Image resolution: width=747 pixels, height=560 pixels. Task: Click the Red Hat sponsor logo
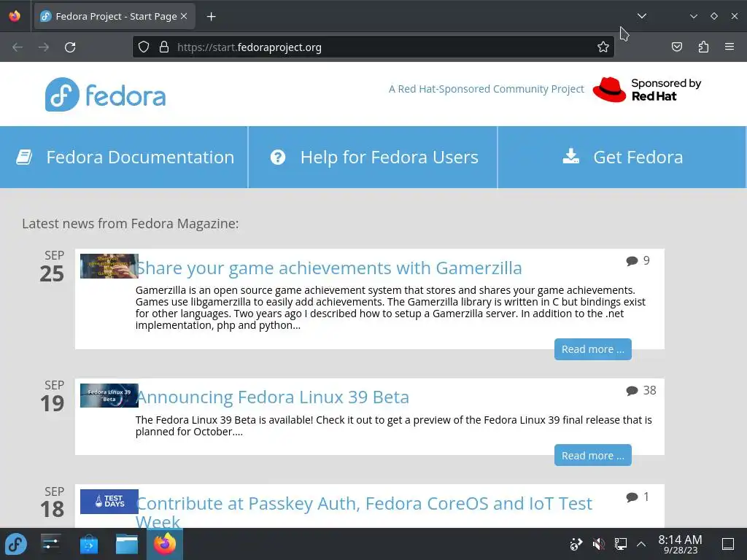[x=647, y=90]
